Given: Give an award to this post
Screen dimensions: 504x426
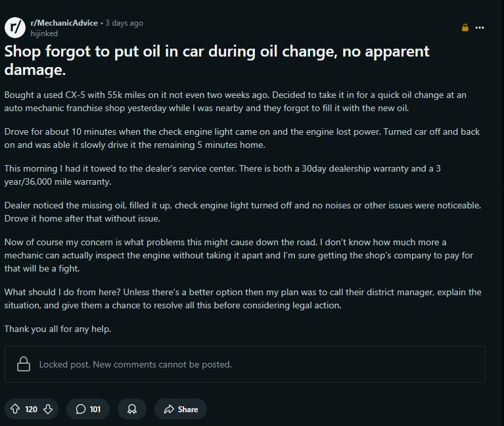Looking at the screenshot, I should click(x=132, y=409).
